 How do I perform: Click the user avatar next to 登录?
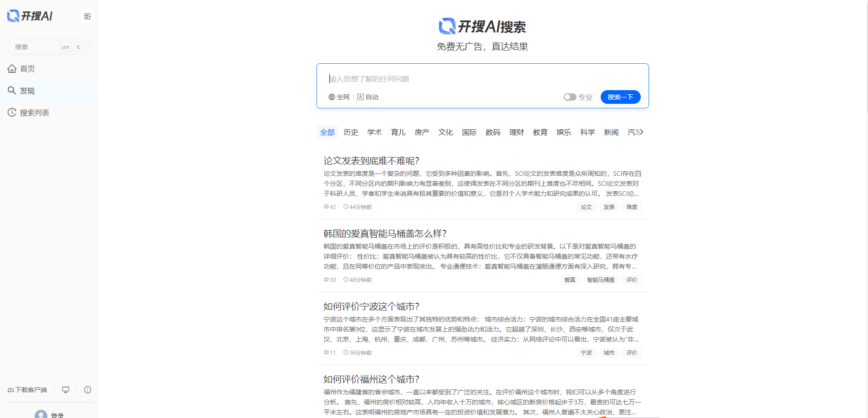[x=41, y=414]
